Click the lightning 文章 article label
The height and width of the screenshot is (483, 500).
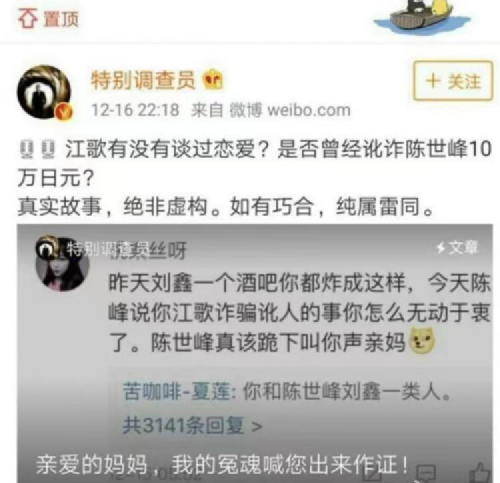[x=457, y=247]
